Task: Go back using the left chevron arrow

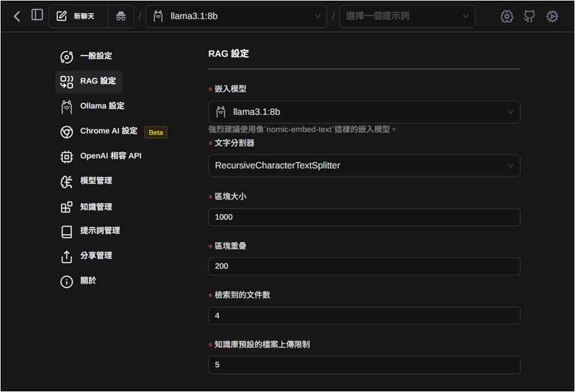Action: click(17, 16)
